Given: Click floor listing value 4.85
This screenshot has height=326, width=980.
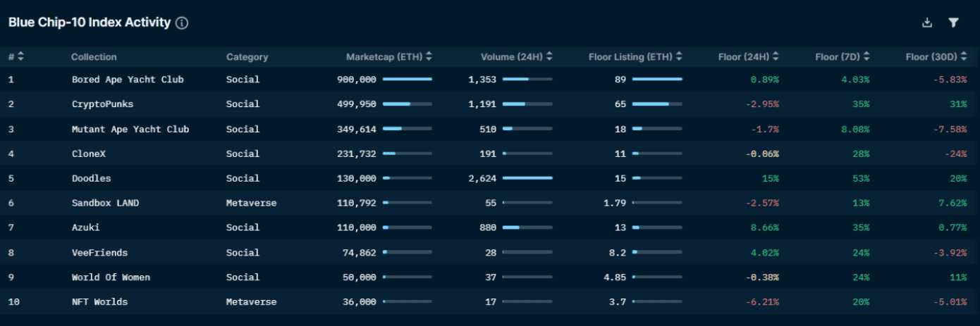Looking at the screenshot, I should coord(615,277).
